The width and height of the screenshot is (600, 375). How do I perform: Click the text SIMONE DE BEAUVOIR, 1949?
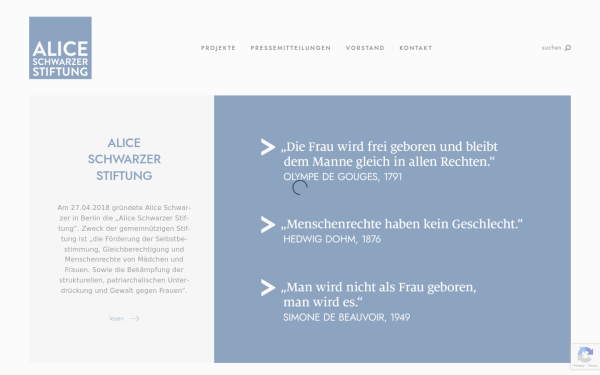pyautogui.click(x=347, y=318)
